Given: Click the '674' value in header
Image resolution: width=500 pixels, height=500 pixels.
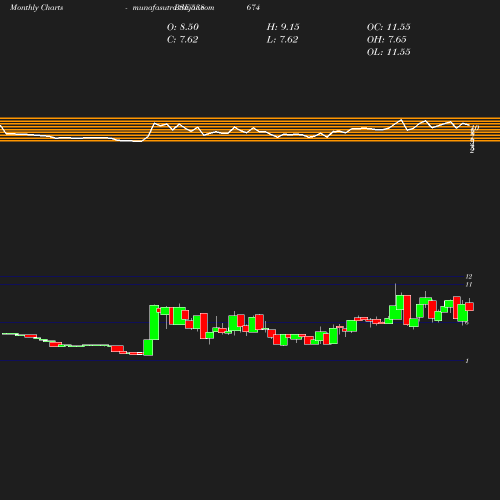Looking at the screenshot, I should [253, 7].
